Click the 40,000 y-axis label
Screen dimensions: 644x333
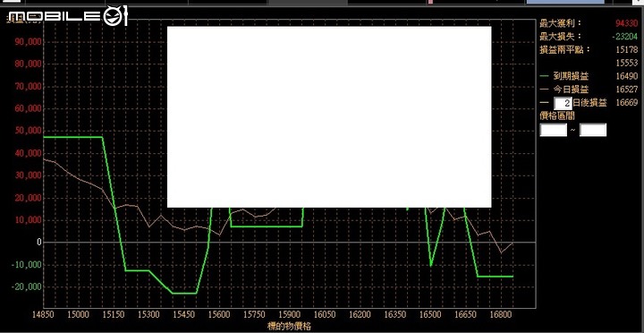[x=28, y=153]
